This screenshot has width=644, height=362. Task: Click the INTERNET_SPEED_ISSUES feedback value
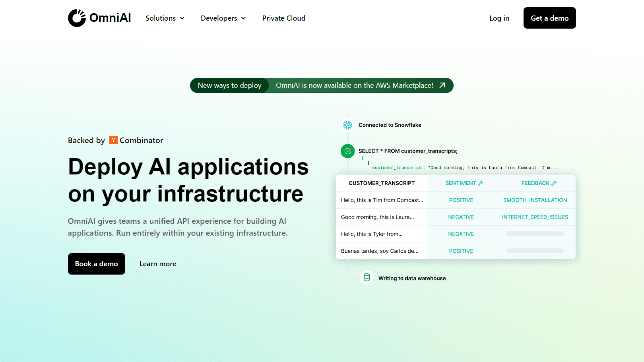click(535, 217)
